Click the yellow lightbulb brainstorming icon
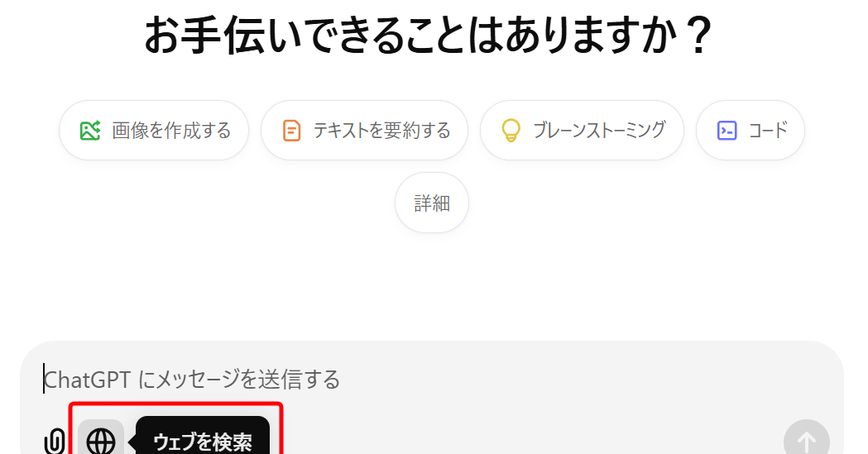The height and width of the screenshot is (454, 868). pyautogui.click(x=511, y=131)
